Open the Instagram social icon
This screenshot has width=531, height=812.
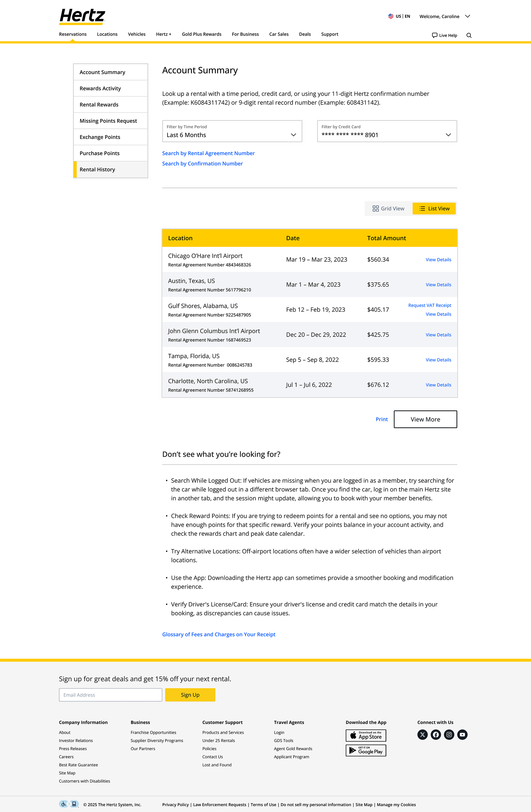pyautogui.click(x=449, y=735)
